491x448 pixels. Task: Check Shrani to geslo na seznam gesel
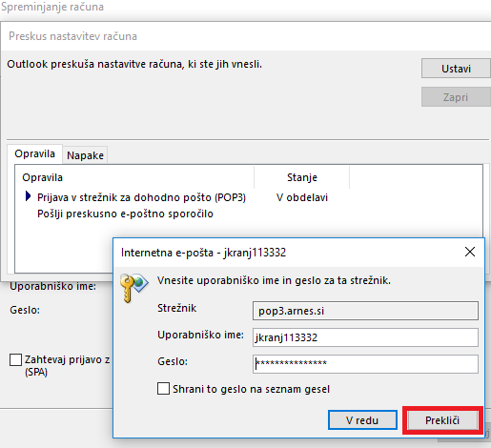click(163, 389)
